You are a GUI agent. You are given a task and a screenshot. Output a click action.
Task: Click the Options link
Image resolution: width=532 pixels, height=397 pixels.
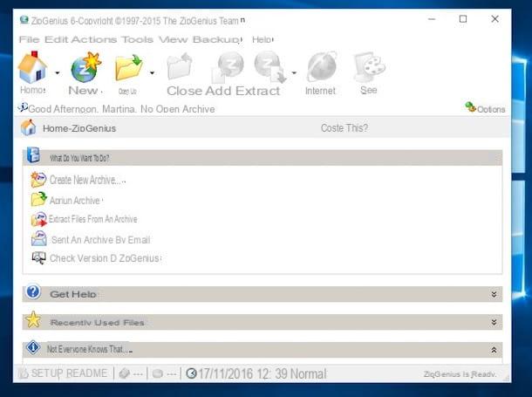click(491, 109)
